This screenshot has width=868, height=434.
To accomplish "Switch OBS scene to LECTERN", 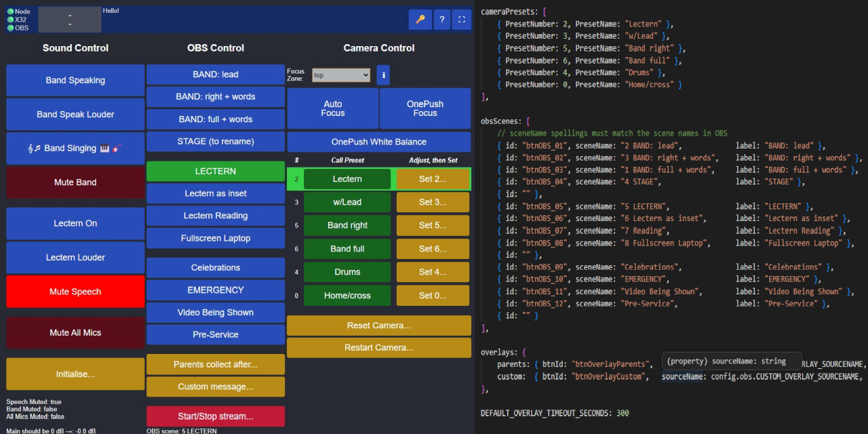I will 216,172.
